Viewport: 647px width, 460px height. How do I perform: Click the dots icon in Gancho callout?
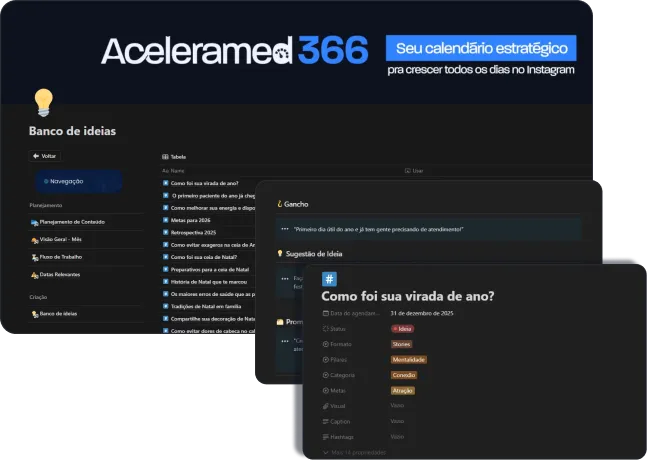pyautogui.click(x=285, y=229)
